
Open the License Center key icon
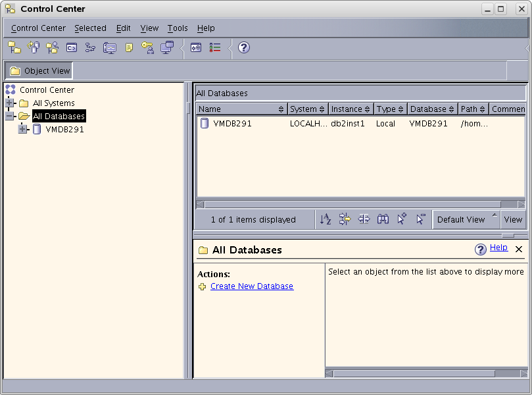coord(148,48)
